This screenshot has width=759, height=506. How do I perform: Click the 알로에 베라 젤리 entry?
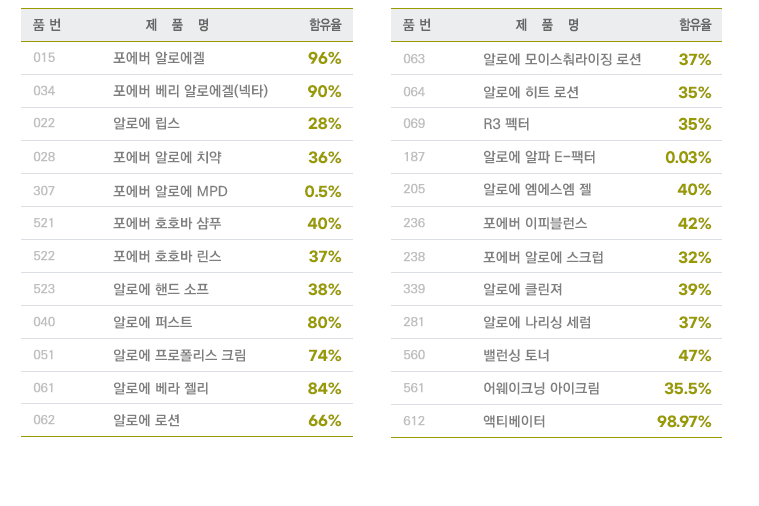click(x=161, y=388)
